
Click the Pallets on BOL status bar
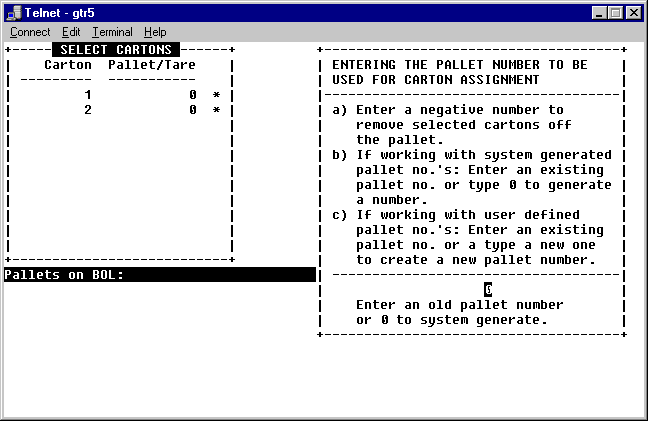pos(160,274)
